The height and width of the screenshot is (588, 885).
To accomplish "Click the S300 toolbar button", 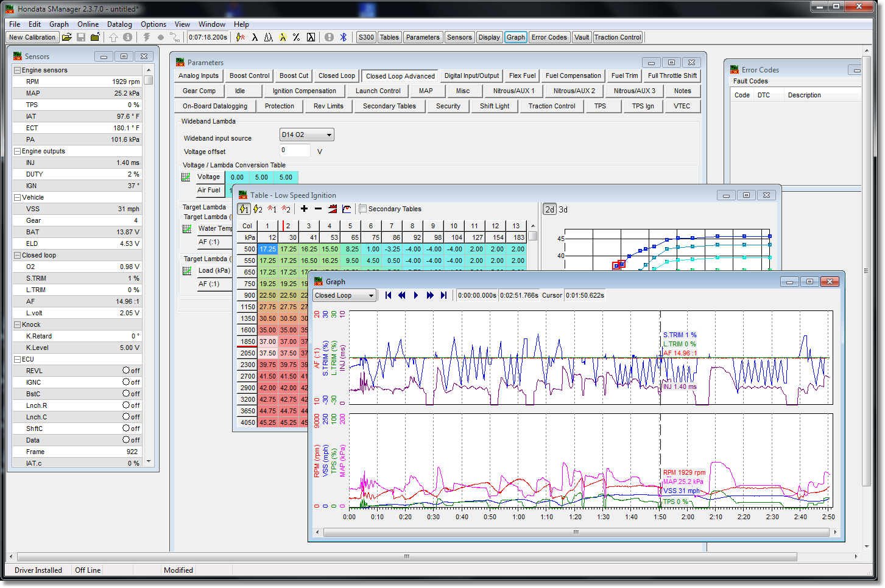I will (x=366, y=37).
